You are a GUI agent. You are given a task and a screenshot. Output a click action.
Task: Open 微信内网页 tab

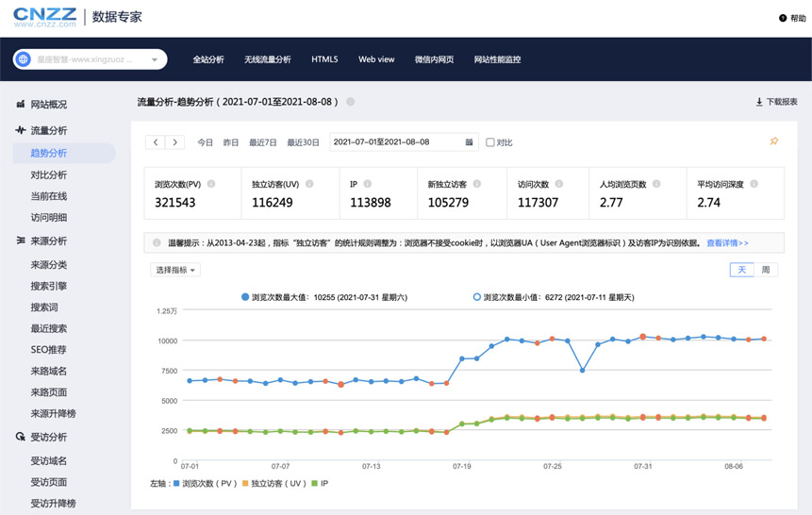tap(434, 59)
